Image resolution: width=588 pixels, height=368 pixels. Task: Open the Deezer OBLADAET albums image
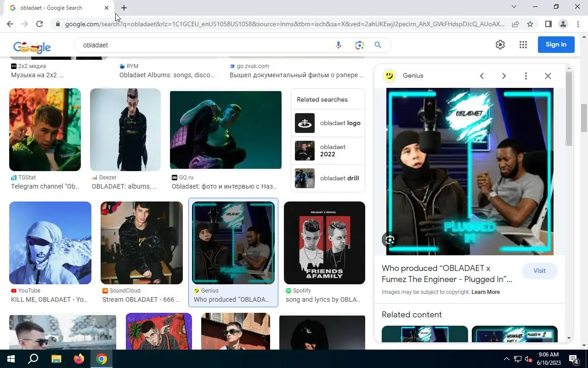point(125,130)
